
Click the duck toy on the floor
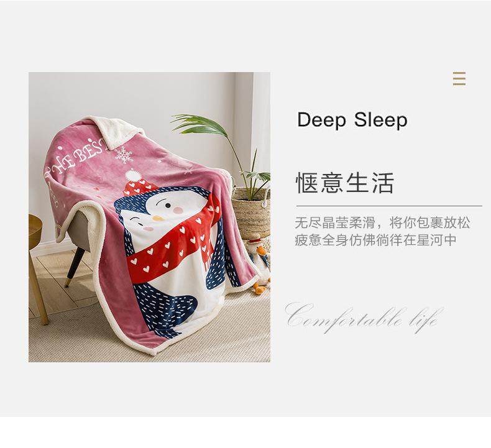click(260, 266)
